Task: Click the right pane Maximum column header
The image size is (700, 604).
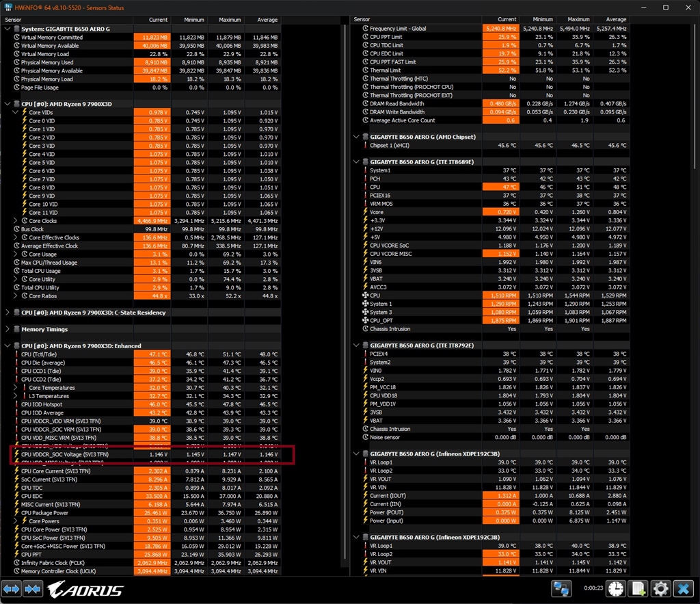Action: pyautogui.click(x=574, y=20)
